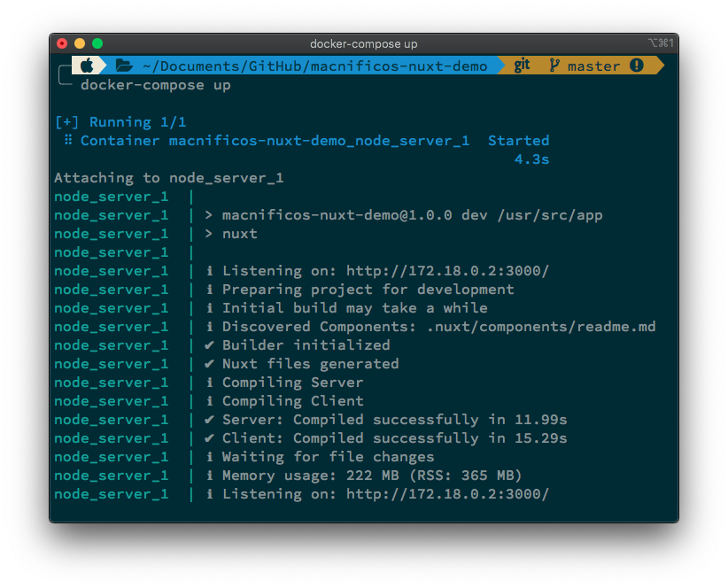Click the [+] Running 1/1 line
Screen dimensions: 728x588
tap(120, 122)
